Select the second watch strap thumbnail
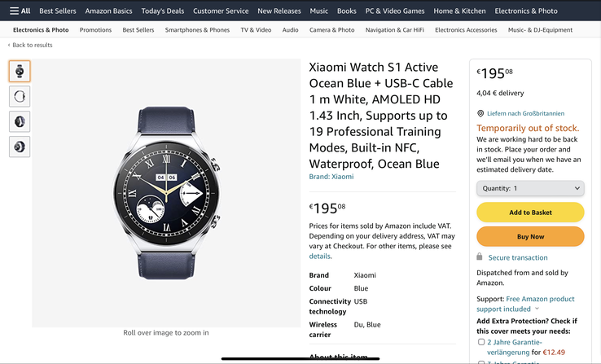This screenshot has width=601, height=364. (20, 96)
